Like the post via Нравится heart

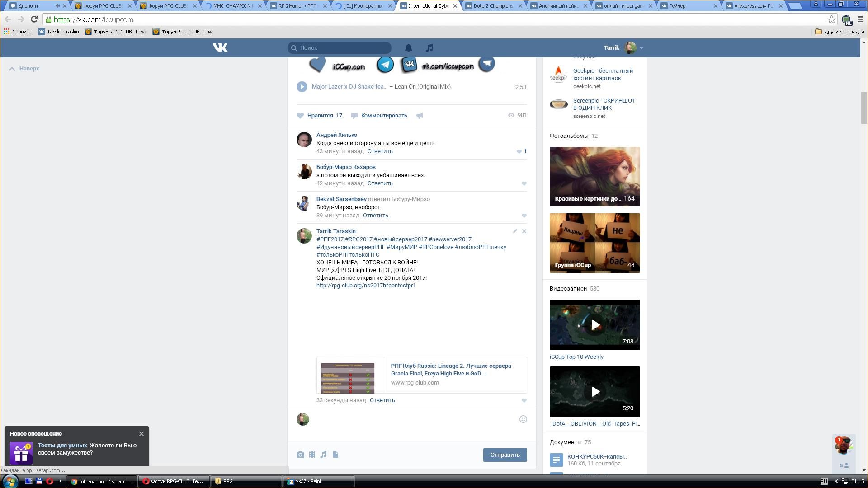pos(301,116)
